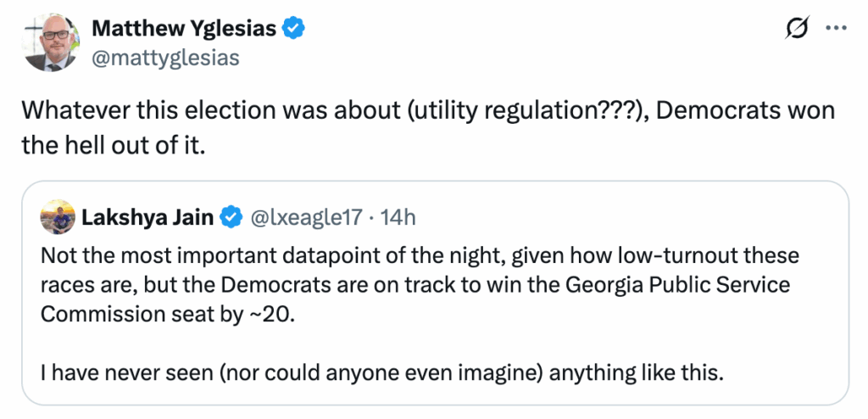Open the three-dot more options menu
The image size is (868, 419).
[x=835, y=29]
